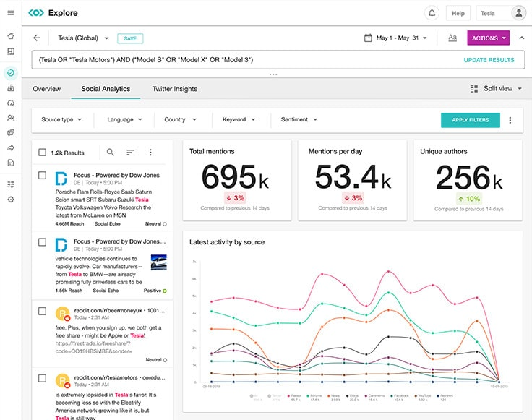Open the chat messages icon in the sidebar
Image resolution: width=532 pixels, height=420 pixels.
[11, 132]
